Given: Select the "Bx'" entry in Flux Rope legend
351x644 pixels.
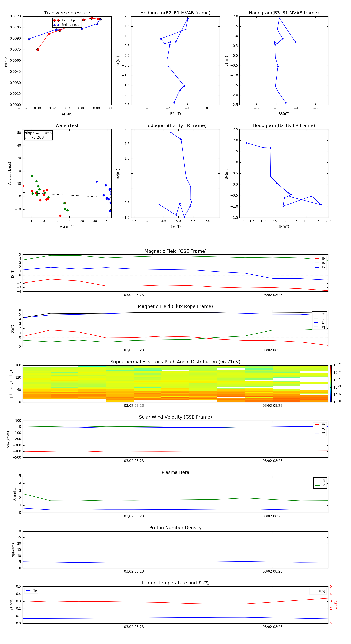Looking at the screenshot, I should click(x=320, y=314).
